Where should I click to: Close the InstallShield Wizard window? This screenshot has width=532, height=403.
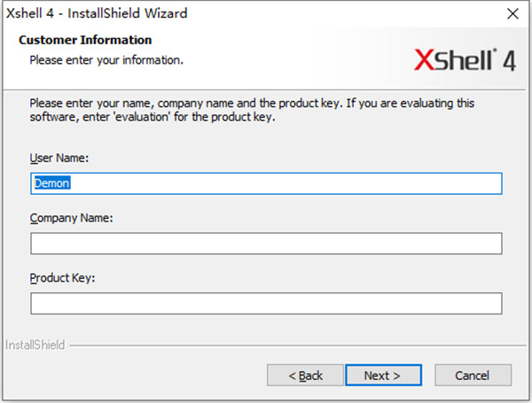tap(512, 14)
